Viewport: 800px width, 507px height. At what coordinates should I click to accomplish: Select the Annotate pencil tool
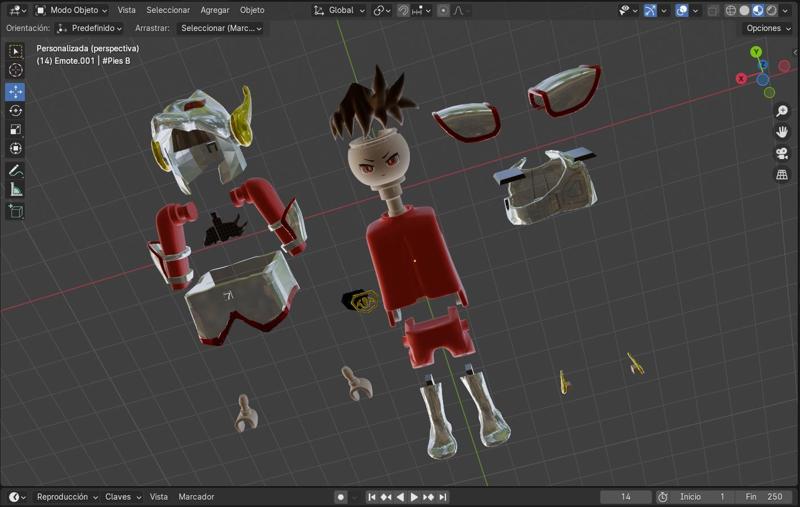pyautogui.click(x=15, y=171)
